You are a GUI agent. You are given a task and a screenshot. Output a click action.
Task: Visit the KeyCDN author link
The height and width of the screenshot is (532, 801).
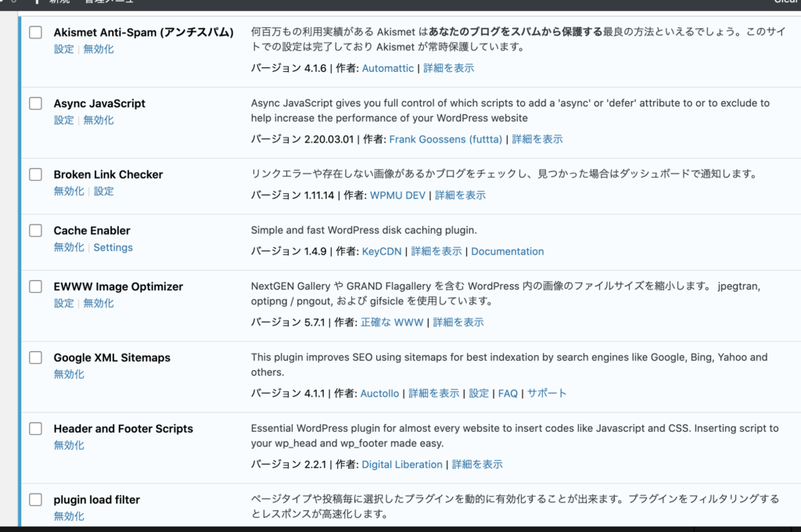click(382, 251)
